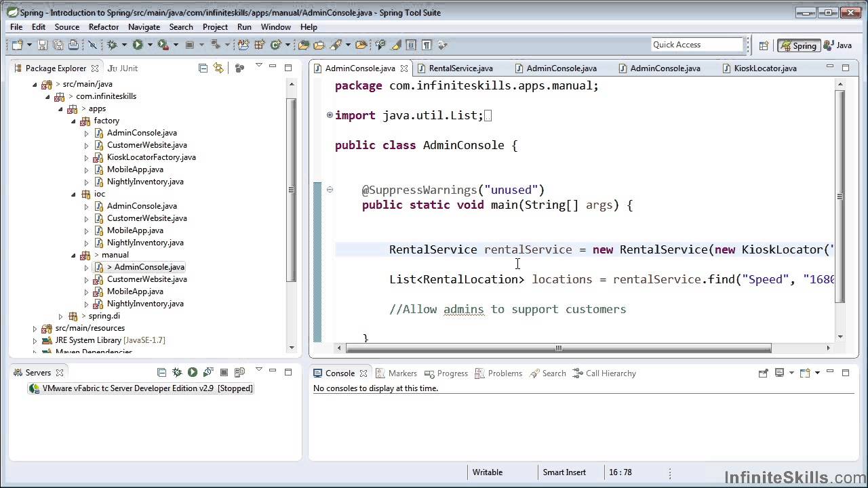Click Run Last Tool external tools icon
868x488 pixels.
163,45
